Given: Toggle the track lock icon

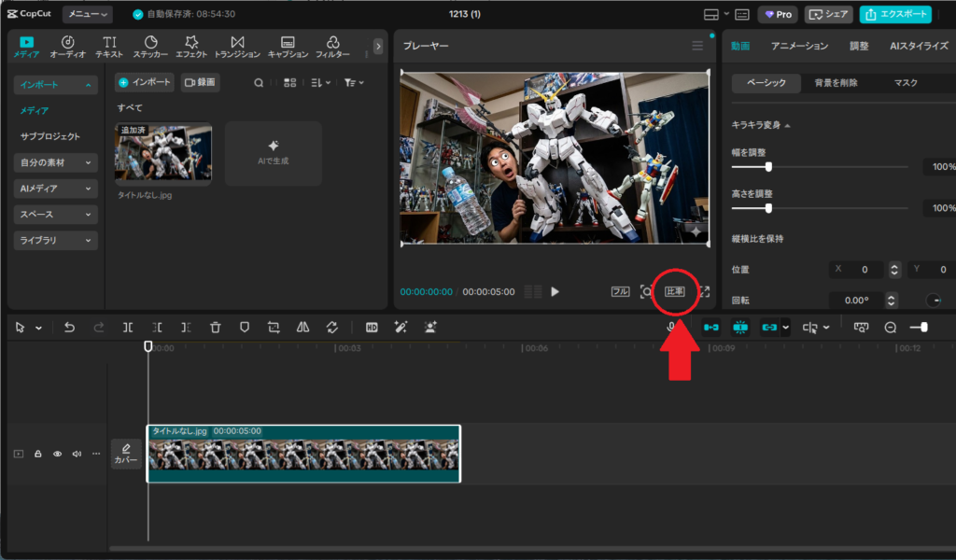Looking at the screenshot, I should 38,455.
